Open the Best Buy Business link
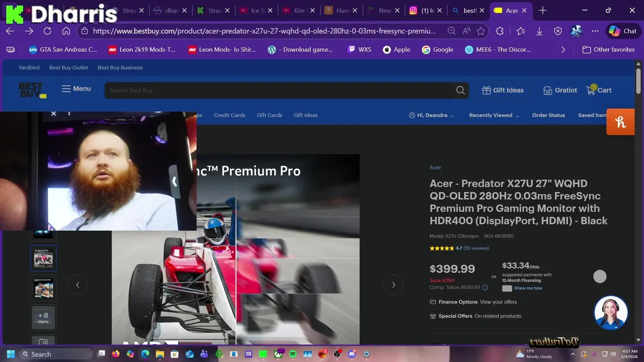 [120, 67]
